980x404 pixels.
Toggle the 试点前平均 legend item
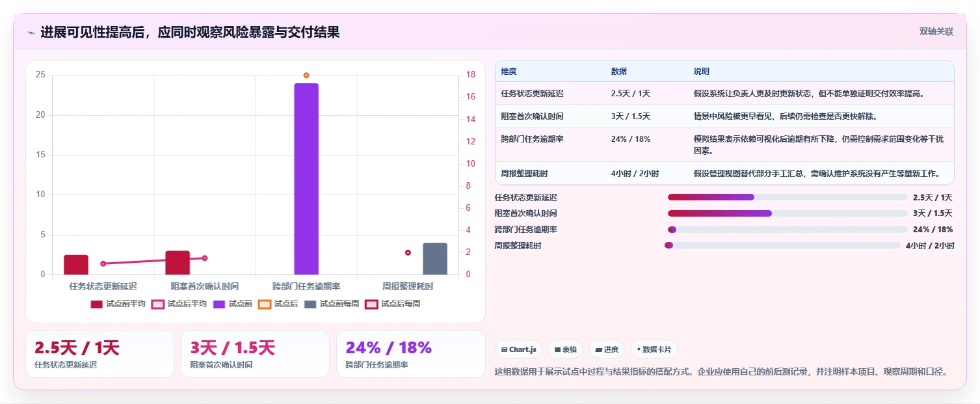point(118,304)
